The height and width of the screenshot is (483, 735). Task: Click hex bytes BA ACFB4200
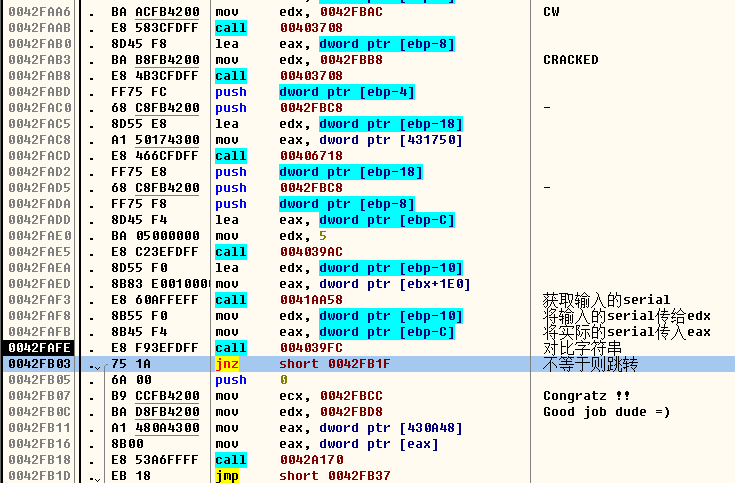(x=155, y=12)
